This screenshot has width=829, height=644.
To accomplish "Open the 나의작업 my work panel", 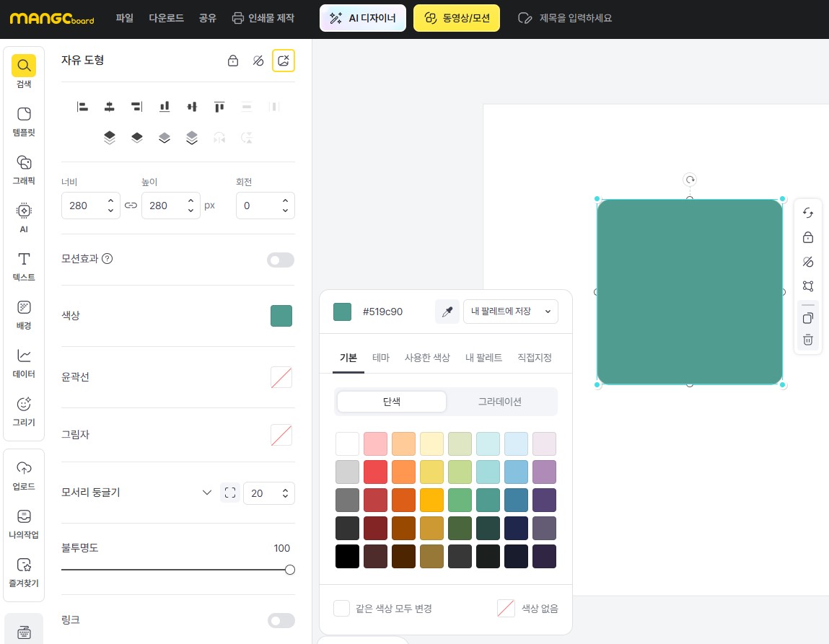I will (x=24, y=524).
